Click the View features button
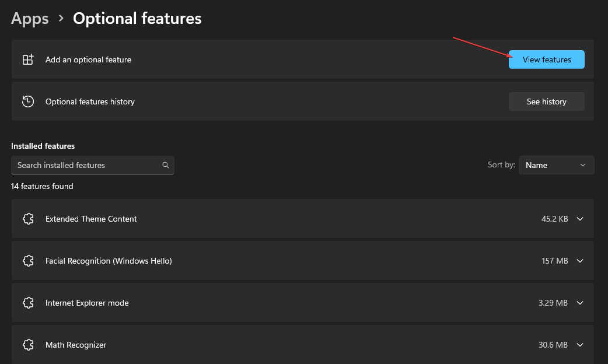The image size is (608, 364). click(x=546, y=59)
